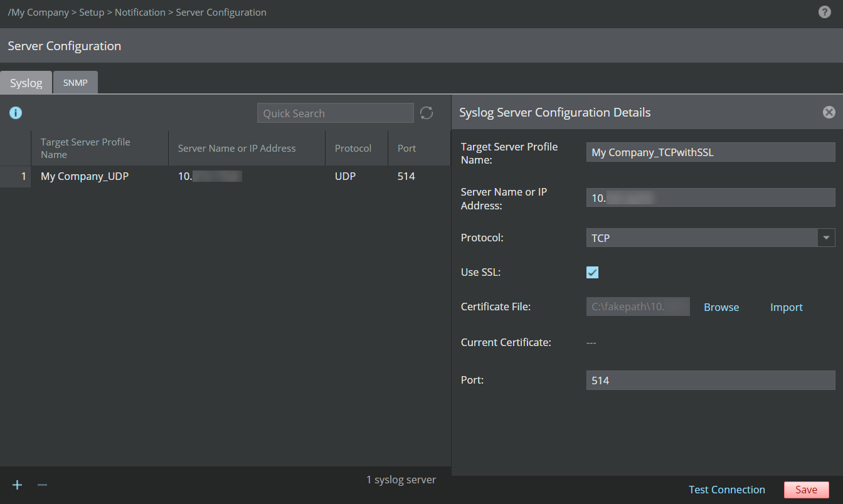Viewport: 843px width, 504px height.
Task: Sort by Server Name or IP Address column
Action: [247, 148]
